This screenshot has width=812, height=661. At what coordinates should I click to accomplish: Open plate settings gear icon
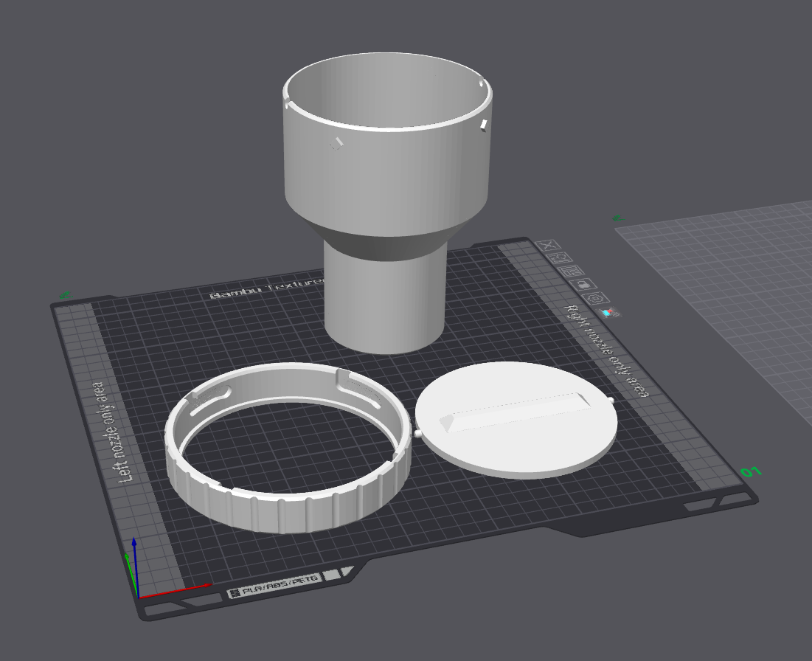(597, 298)
